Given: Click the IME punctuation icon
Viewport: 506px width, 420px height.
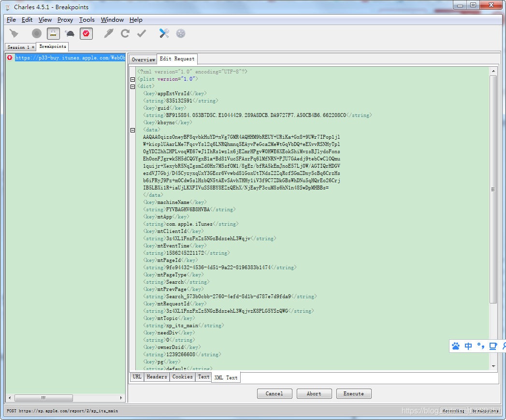Looking at the screenshot, I should point(481,346).
